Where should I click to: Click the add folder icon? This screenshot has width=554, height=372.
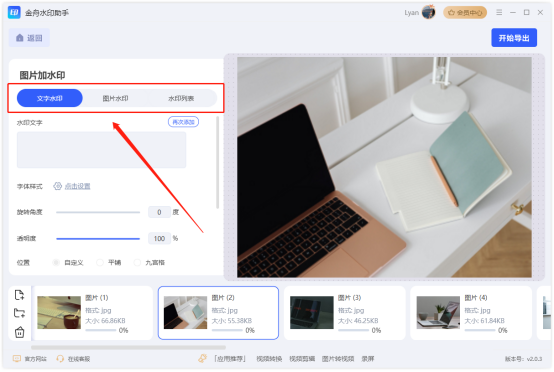(19, 313)
